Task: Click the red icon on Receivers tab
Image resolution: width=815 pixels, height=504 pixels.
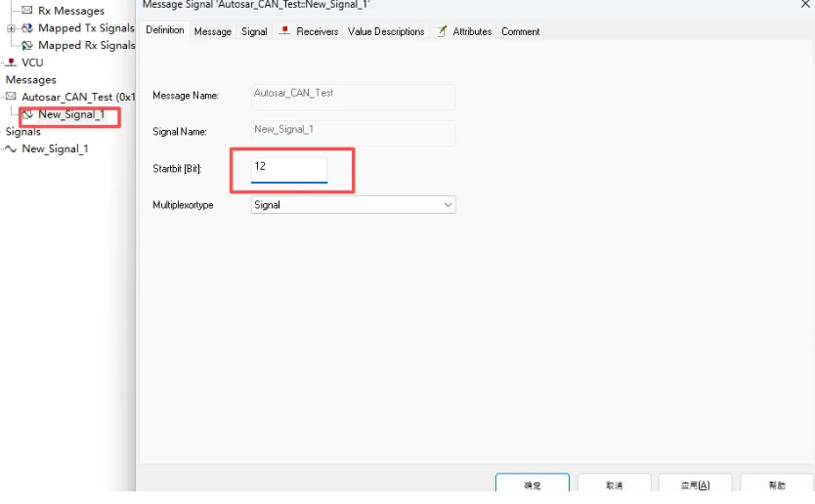Action: coord(284,31)
